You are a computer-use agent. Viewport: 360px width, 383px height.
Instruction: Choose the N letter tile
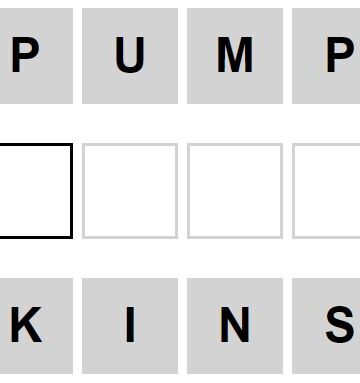pyautogui.click(x=235, y=326)
